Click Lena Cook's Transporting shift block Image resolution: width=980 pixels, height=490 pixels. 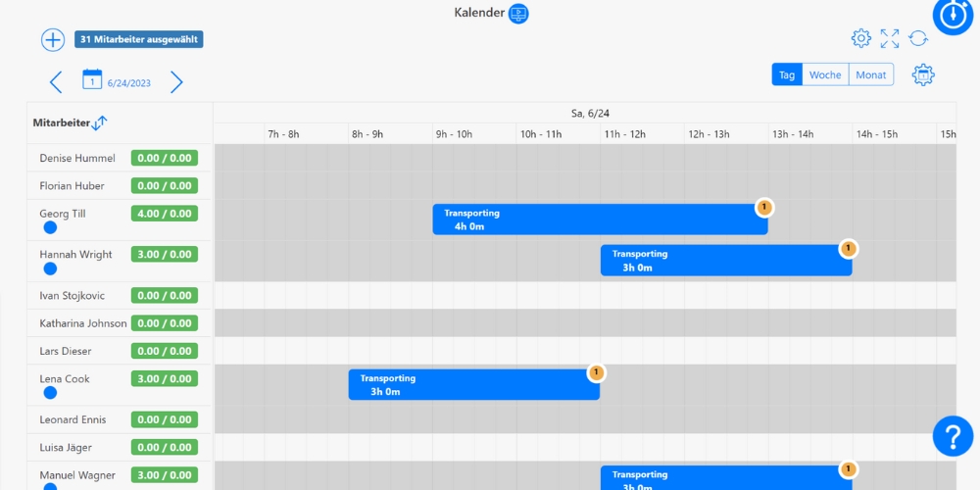coord(473,384)
